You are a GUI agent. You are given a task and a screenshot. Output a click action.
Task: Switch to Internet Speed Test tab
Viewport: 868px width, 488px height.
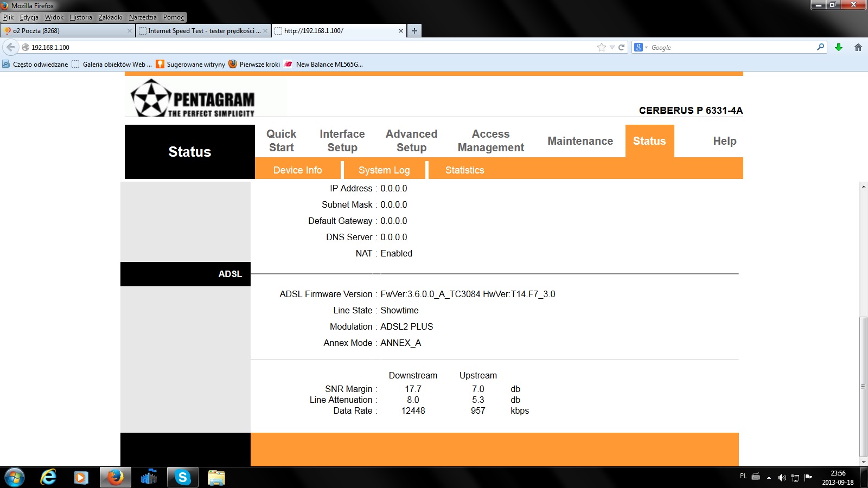203,31
